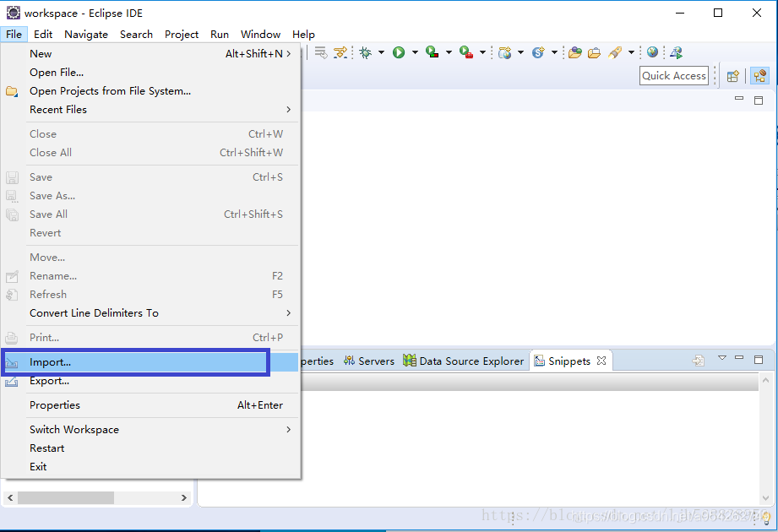Click the green Run button icon

tap(399, 52)
